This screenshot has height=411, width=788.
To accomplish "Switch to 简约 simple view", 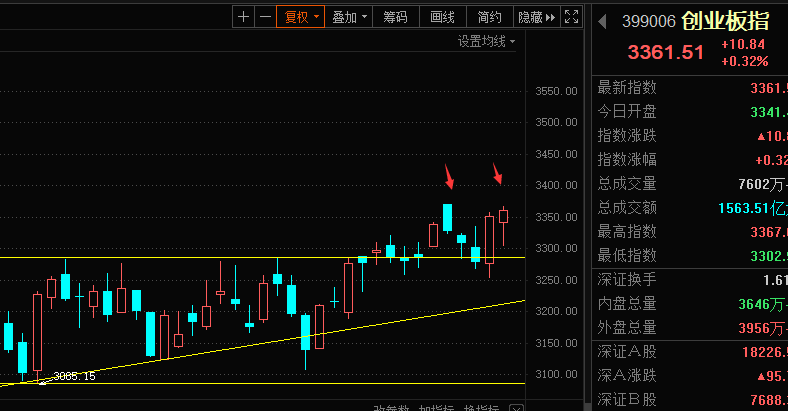I will coord(489,17).
